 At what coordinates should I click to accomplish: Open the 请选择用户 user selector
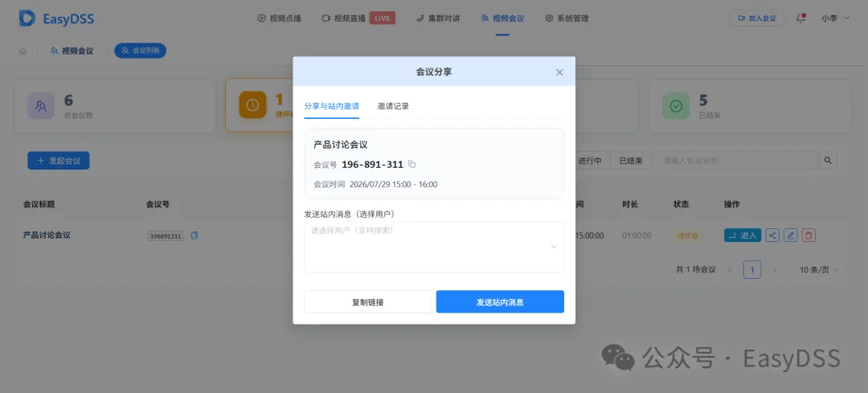434,247
